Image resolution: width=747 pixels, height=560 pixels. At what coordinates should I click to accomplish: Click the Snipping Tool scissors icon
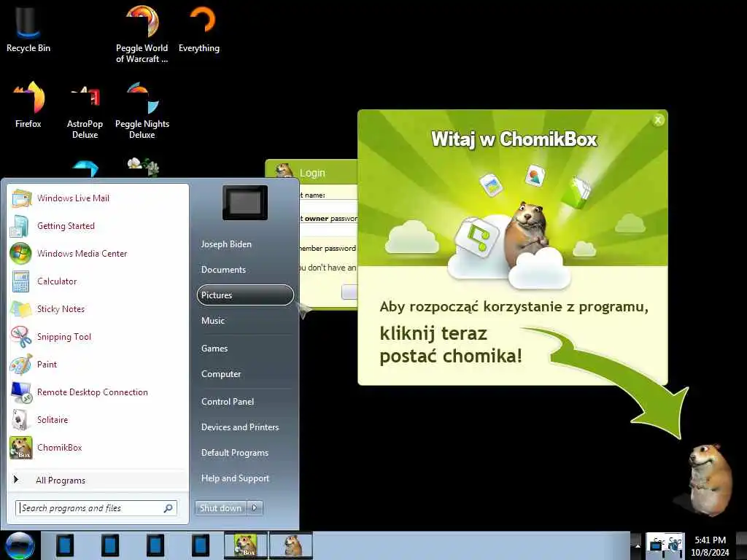click(21, 337)
